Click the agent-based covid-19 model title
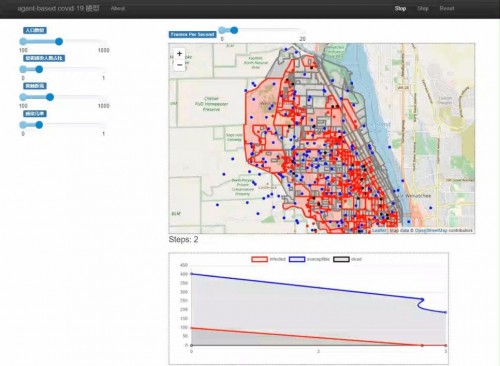This screenshot has width=500, height=366. tap(58, 8)
